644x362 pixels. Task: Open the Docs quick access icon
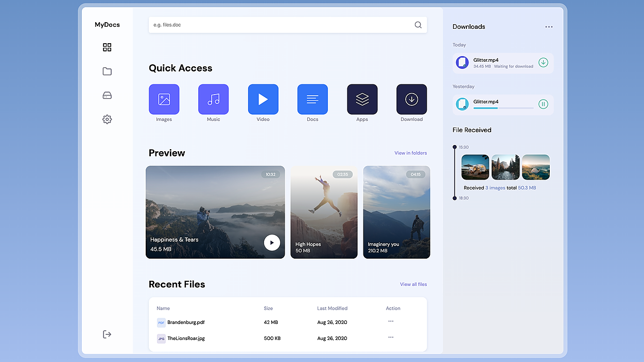click(x=312, y=99)
